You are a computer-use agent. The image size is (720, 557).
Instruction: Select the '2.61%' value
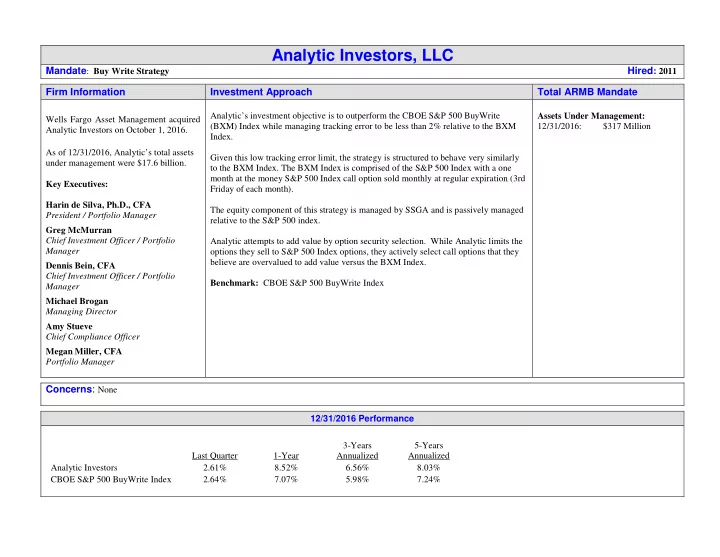[215, 467]
